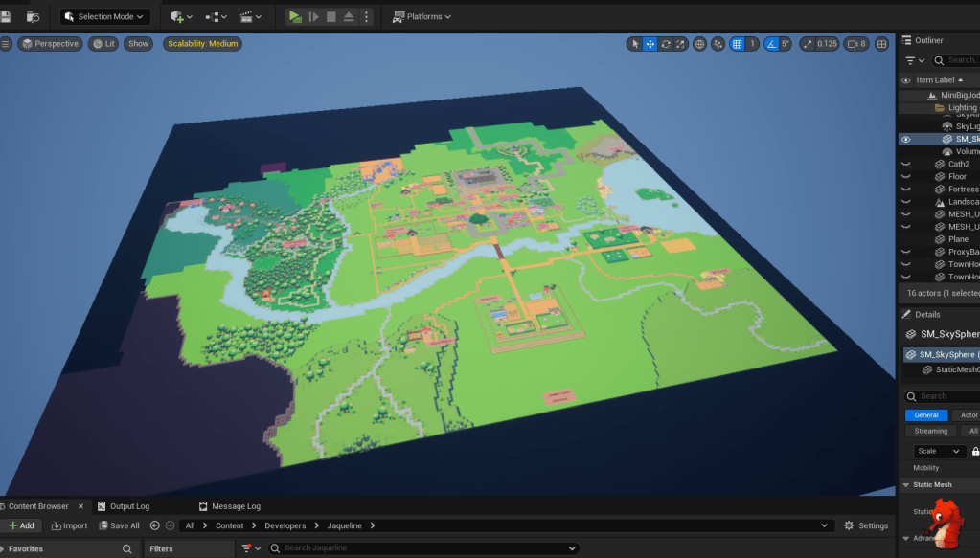Click Save All in Content Browser

tap(119, 525)
